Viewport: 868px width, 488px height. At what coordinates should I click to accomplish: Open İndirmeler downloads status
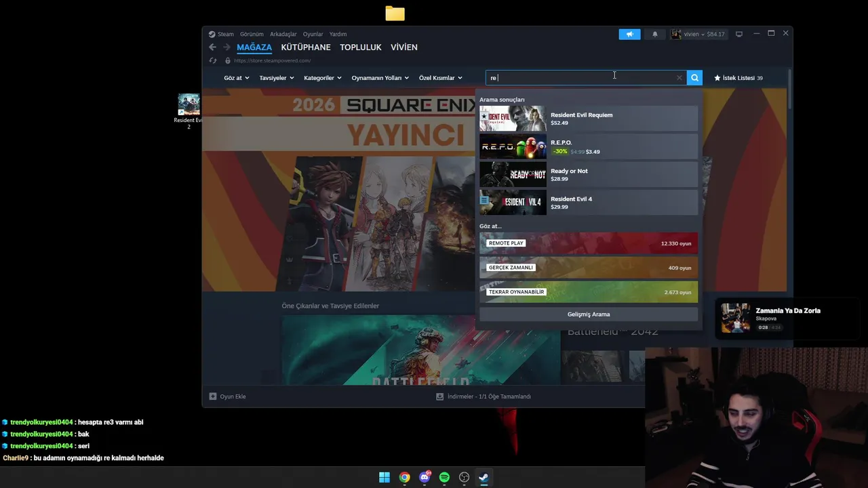(x=489, y=396)
